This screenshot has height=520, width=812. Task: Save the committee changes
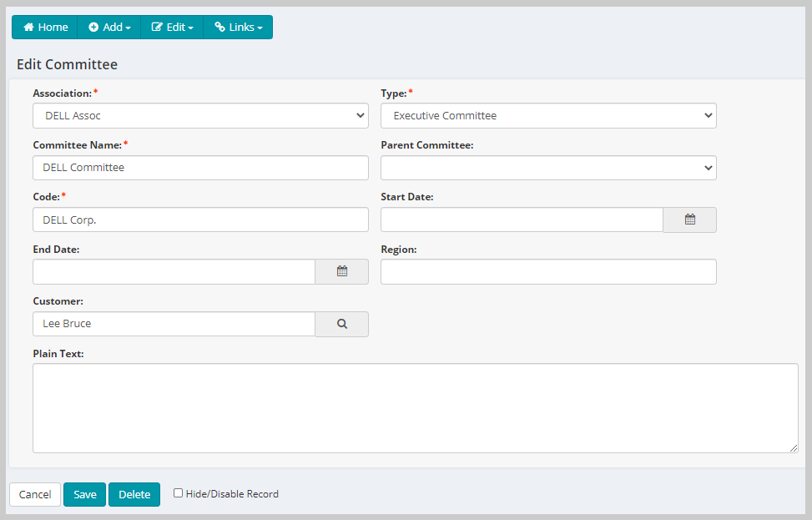84,493
